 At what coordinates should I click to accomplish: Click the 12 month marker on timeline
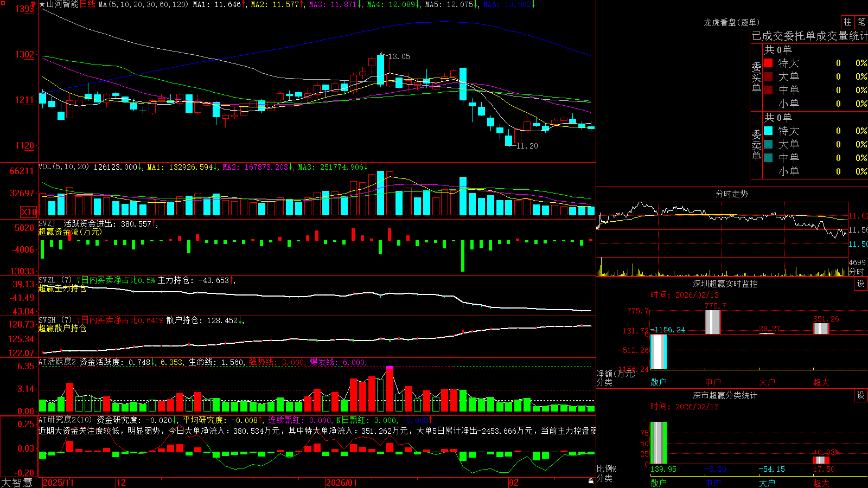pyautogui.click(x=122, y=483)
